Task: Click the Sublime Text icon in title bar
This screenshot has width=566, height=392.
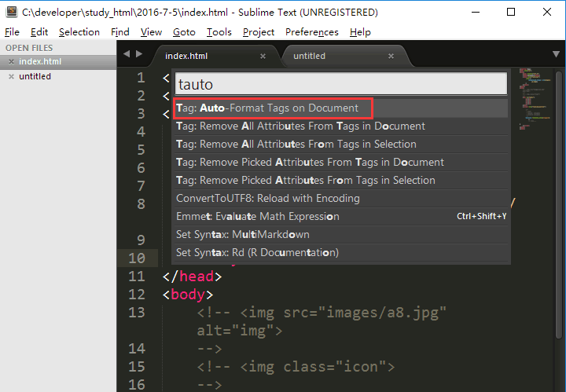Action: (x=11, y=13)
